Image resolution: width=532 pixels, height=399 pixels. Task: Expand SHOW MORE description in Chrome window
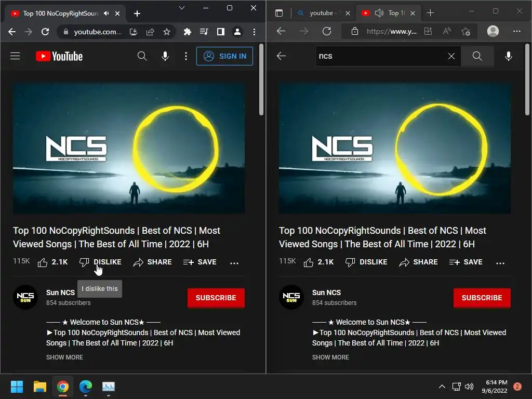click(64, 357)
